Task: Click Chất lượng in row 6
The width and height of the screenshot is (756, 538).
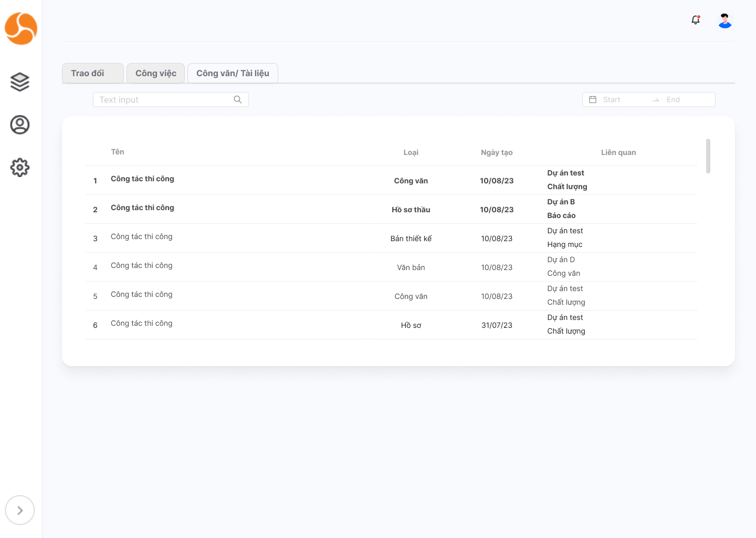Action: [x=566, y=331]
